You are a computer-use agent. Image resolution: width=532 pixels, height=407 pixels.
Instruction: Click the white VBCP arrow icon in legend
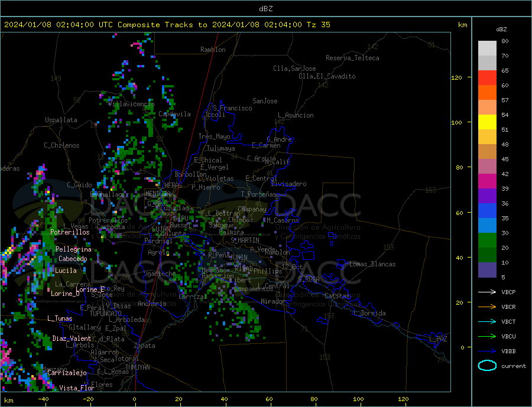(487, 292)
